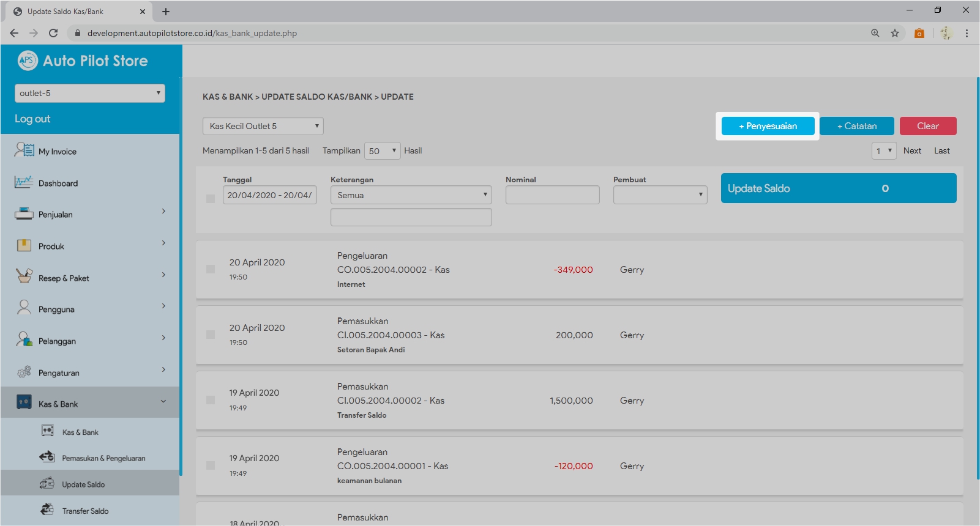Click the Nominal filter input field
The width and height of the screenshot is (980, 526).
point(552,195)
